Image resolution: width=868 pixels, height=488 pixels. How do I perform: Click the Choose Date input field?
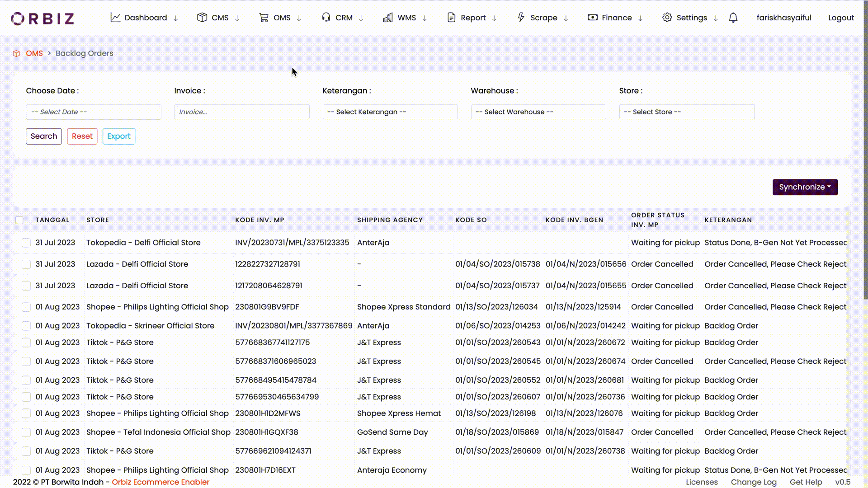click(x=94, y=112)
